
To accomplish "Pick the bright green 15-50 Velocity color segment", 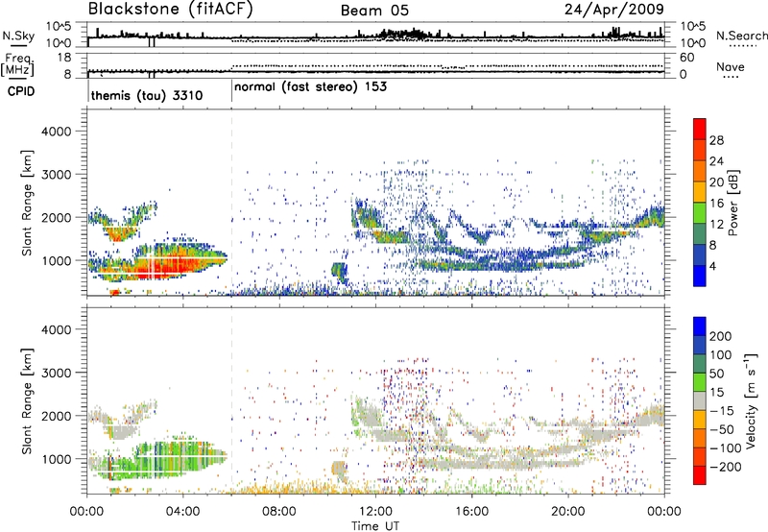I will click(x=700, y=383).
